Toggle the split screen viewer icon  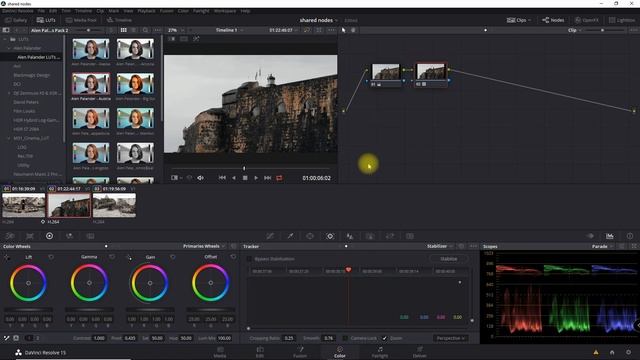[x=184, y=39]
